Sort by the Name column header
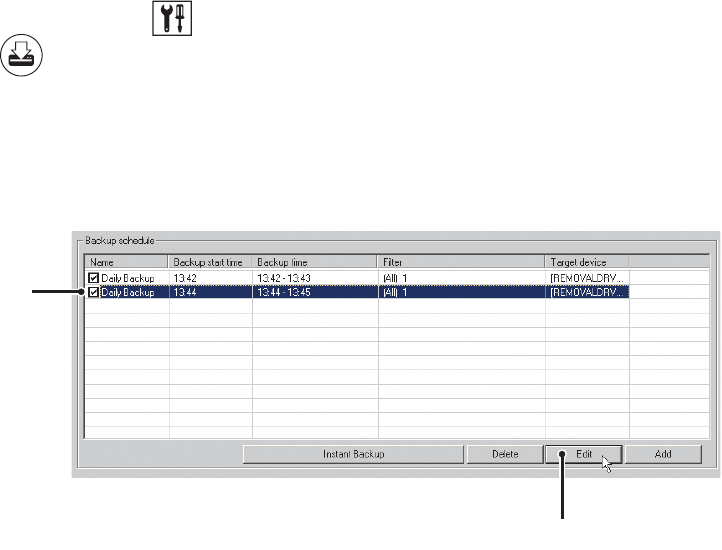 click(126, 262)
